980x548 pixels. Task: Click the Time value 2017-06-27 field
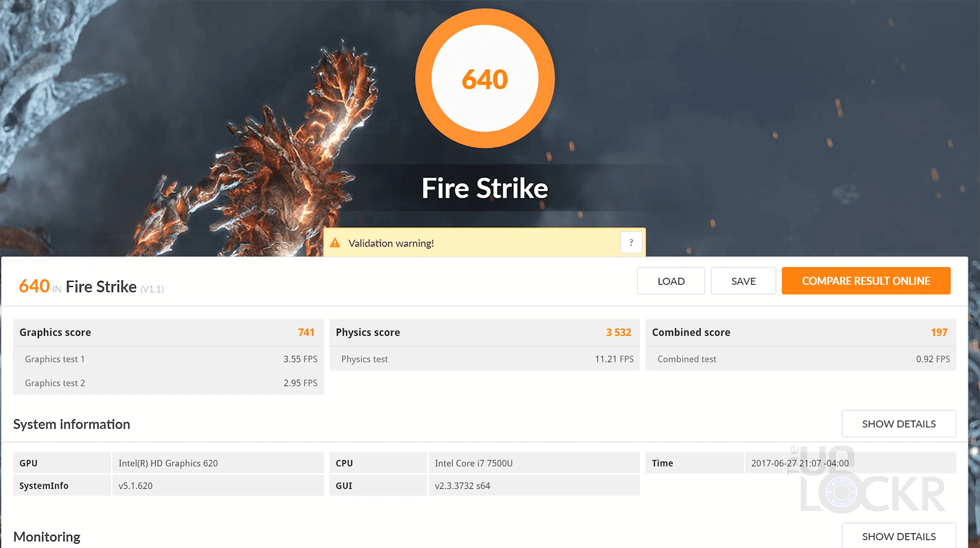coord(799,463)
